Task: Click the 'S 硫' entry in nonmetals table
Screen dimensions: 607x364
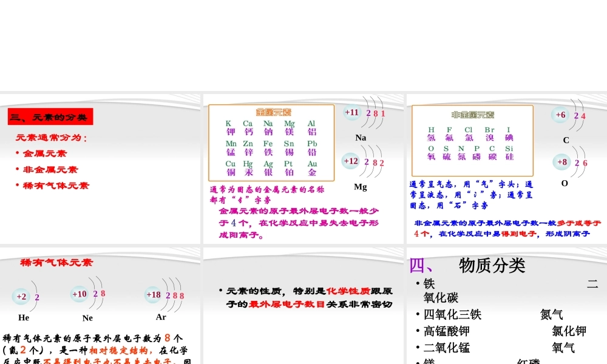Action: 446,153
